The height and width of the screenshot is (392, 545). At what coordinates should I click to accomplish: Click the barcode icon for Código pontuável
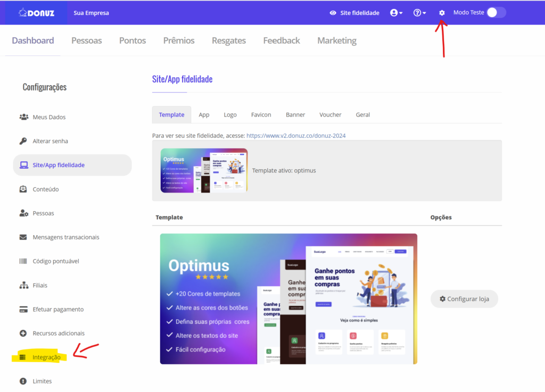pos(23,261)
